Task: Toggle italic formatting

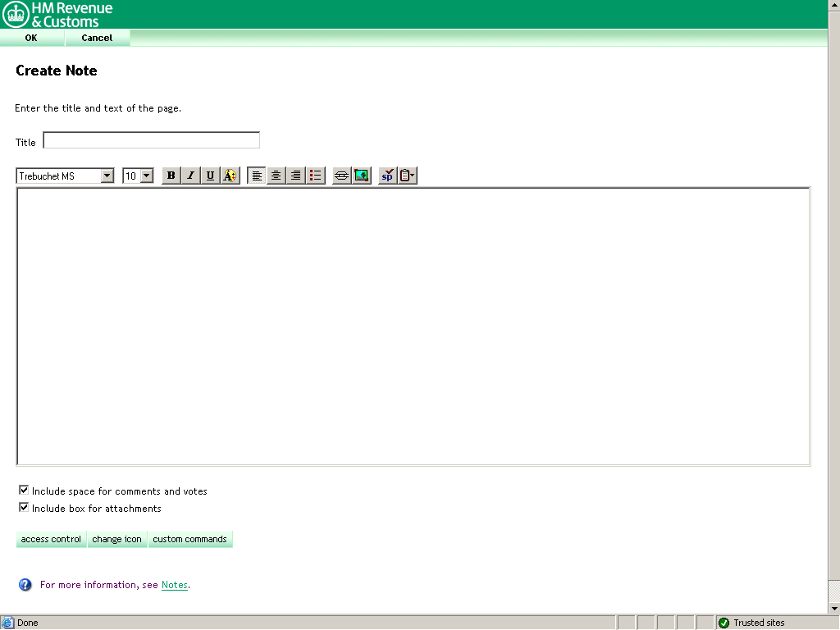Action: 190,176
